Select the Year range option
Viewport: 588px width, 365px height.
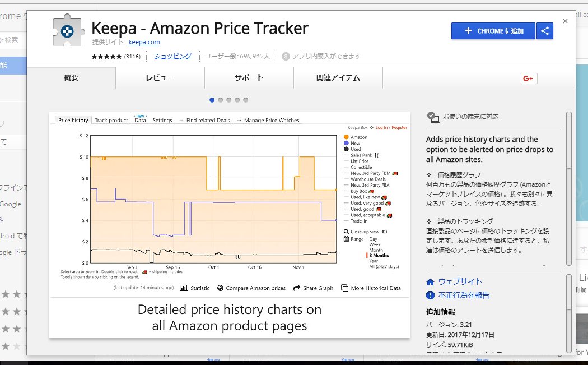[374, 261]
